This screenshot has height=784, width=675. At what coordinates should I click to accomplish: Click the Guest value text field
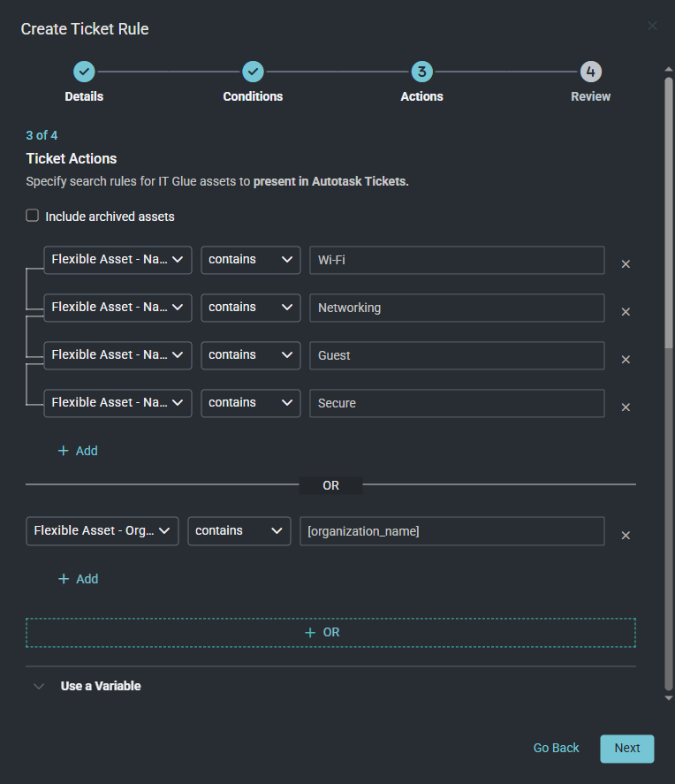(x=456, y=355)
